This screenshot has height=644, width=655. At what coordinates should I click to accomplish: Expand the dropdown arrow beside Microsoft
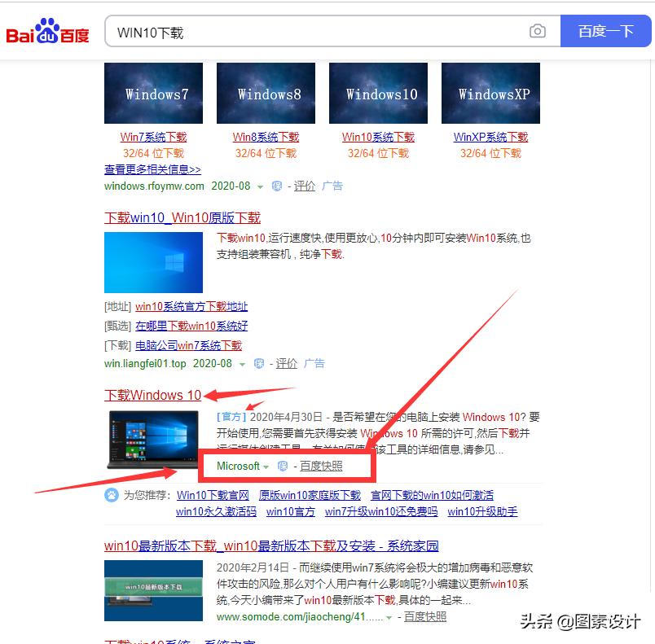(266, 467)
